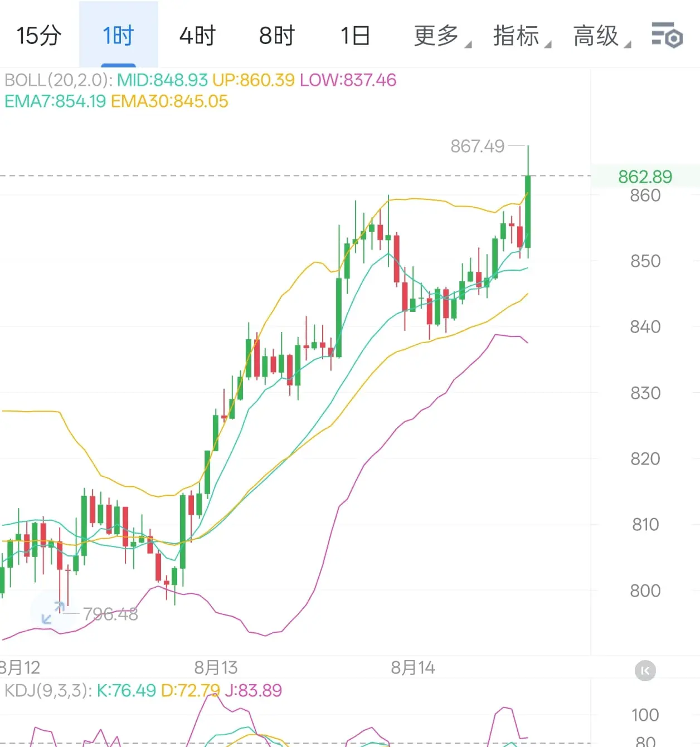This screenshot has width=700, height=747.
Task: Tap the EMA7:854.19 label
Action: point(55,101)
